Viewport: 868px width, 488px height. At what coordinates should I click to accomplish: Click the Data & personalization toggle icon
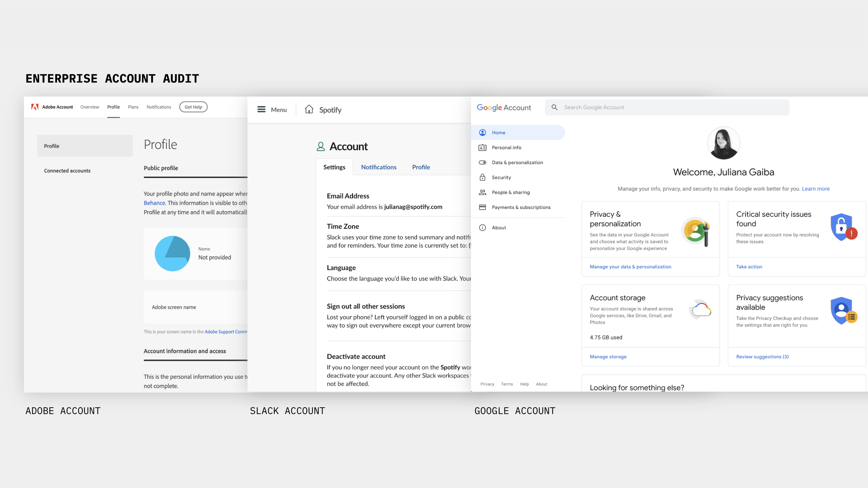(482, 163)
